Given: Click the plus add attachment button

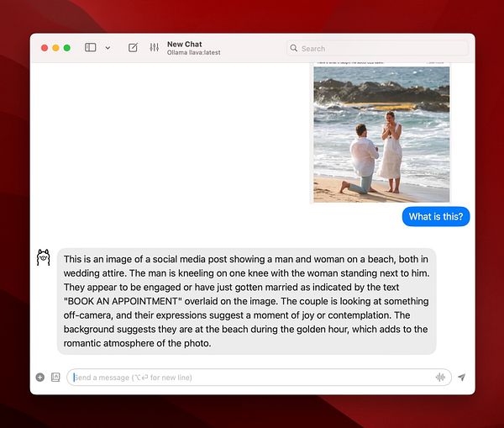Looking at the screenshot, I should (40, 378).
